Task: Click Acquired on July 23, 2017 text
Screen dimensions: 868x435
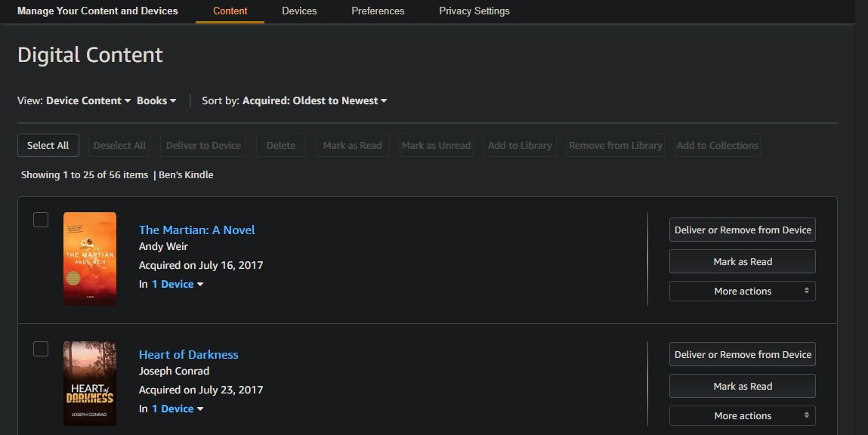Action: click(x=201, y=390)
